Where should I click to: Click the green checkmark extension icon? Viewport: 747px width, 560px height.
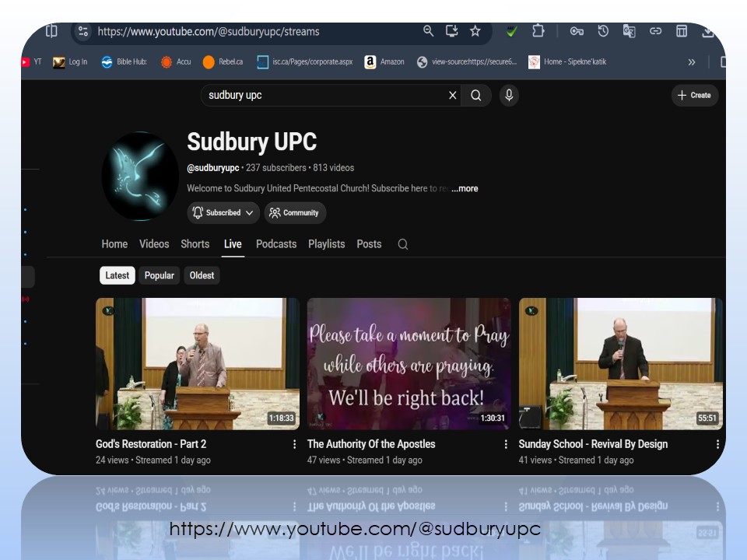tap(512, 31)
